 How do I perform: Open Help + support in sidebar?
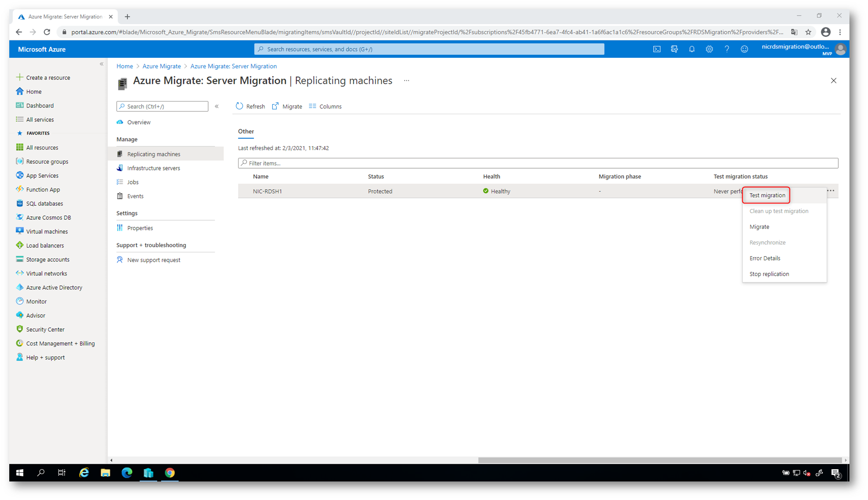pos(45,357)
